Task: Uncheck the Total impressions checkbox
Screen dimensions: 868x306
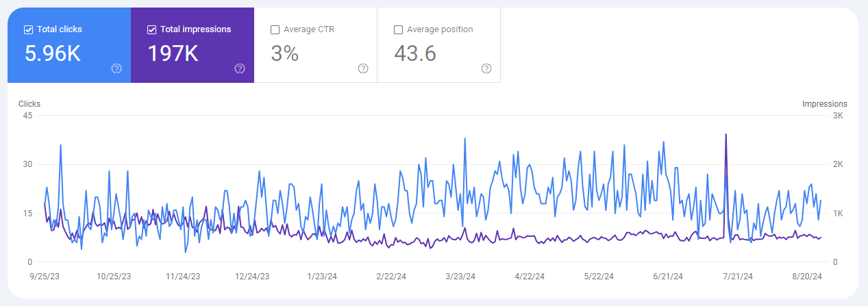Action: pos(151,29)
